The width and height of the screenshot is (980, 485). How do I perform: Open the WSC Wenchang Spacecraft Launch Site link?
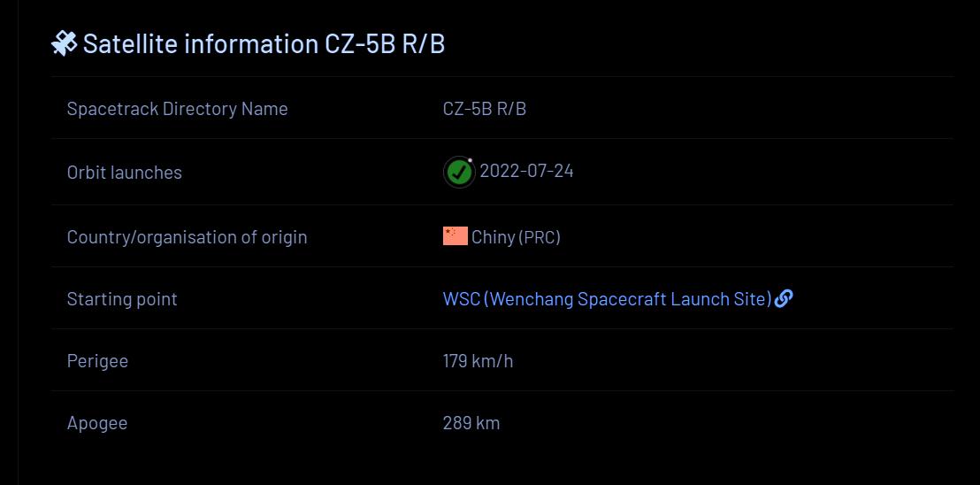coord(607,299)
